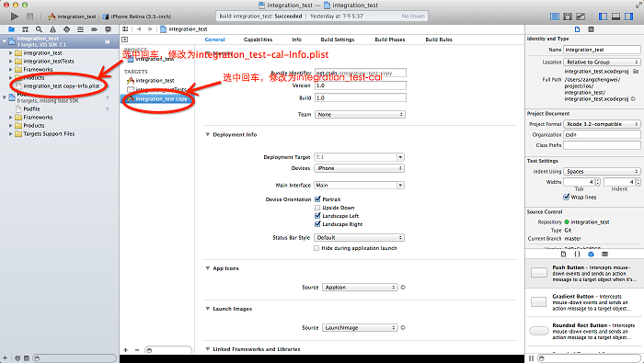
Task: Open the Status Bar Style dropdown
Action: [360, 237]
